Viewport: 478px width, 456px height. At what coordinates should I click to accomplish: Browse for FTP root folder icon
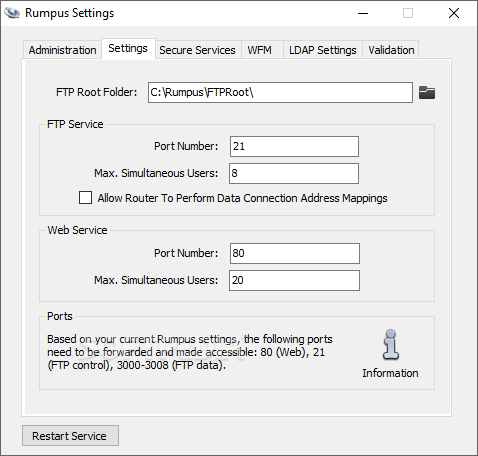pyautogui.click(x=427, y=93)
